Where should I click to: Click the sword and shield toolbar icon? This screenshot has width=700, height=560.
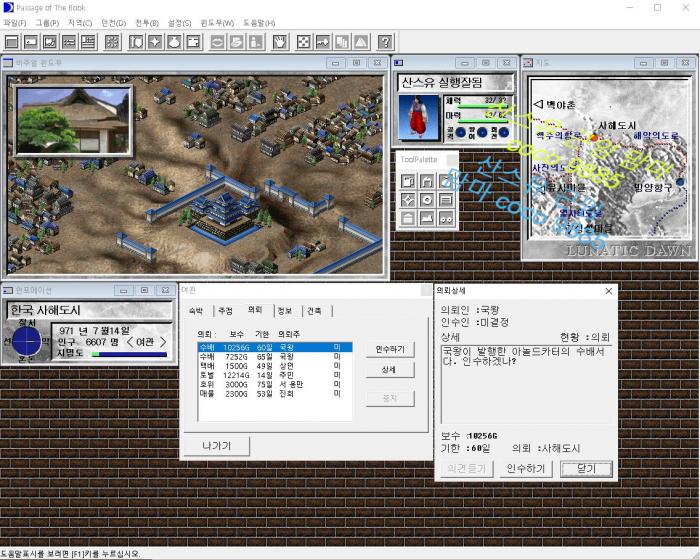(136, 42)
